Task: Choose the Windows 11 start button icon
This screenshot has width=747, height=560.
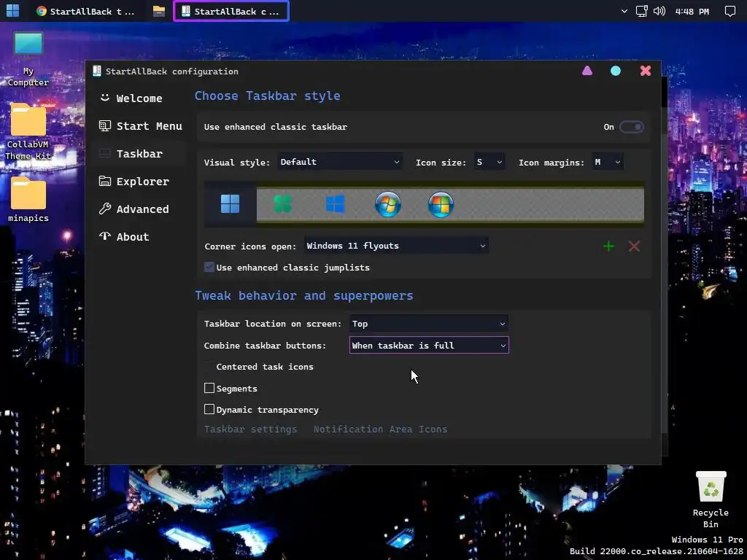Action: 230,204
